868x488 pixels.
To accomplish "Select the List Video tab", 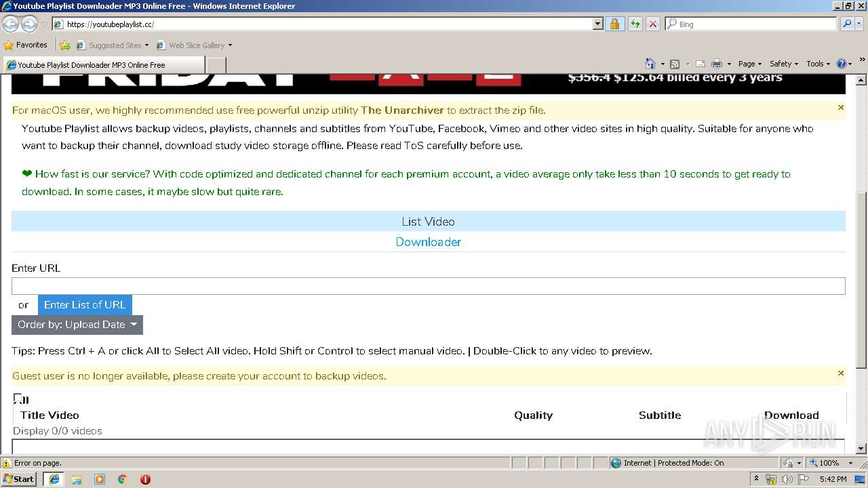I will click(x=428, y=222).
